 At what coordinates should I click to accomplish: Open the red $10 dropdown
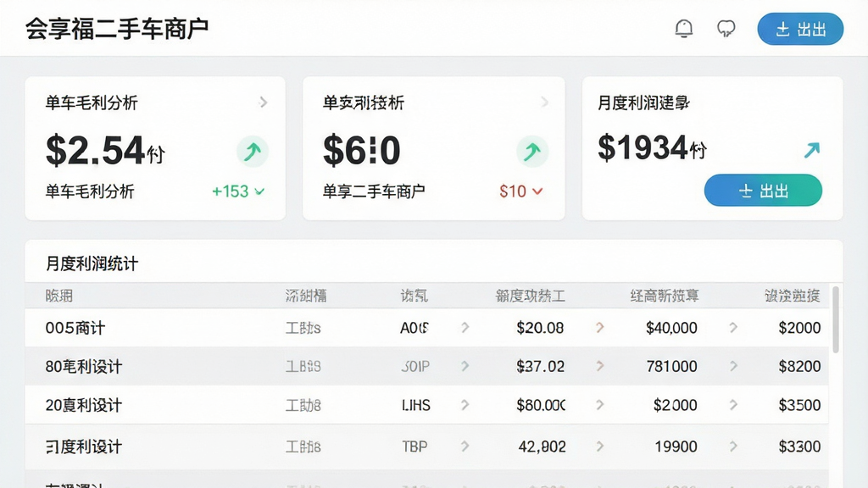(x=521, y=191)
